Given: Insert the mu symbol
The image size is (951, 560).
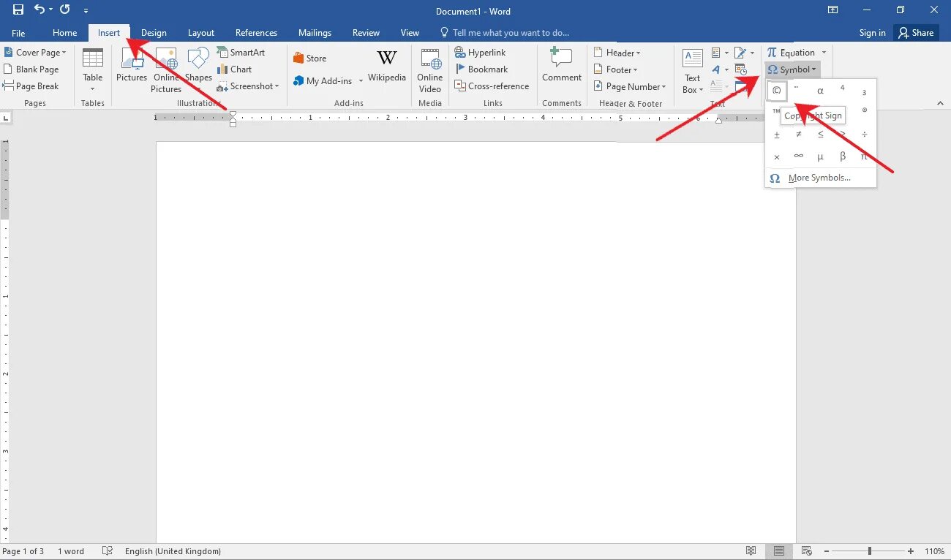Looking at the screenshot, I should pyautogui.click(x=820, y=156).
